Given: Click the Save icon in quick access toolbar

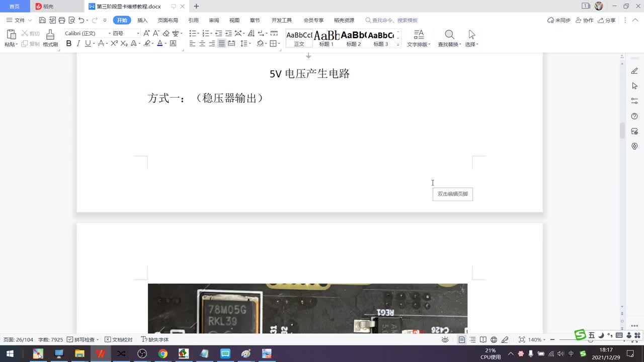Looking at the screenshot, I should 42,20.
